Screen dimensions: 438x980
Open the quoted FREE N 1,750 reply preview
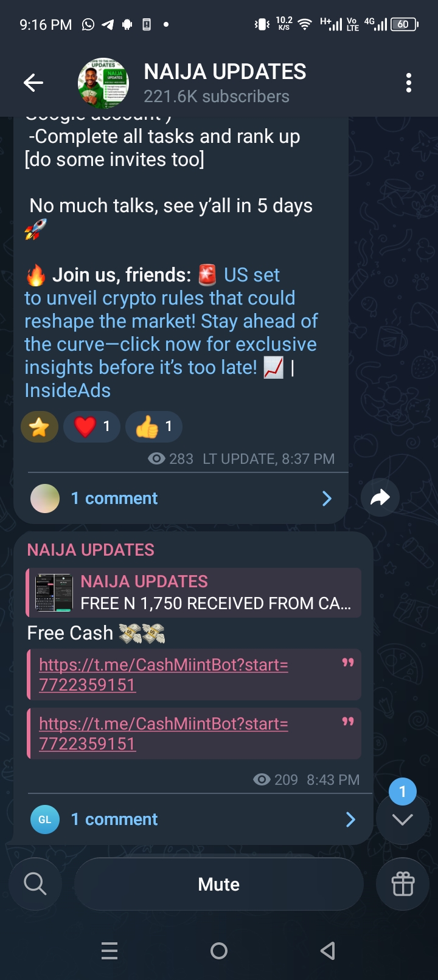click(x=194, y=593)
